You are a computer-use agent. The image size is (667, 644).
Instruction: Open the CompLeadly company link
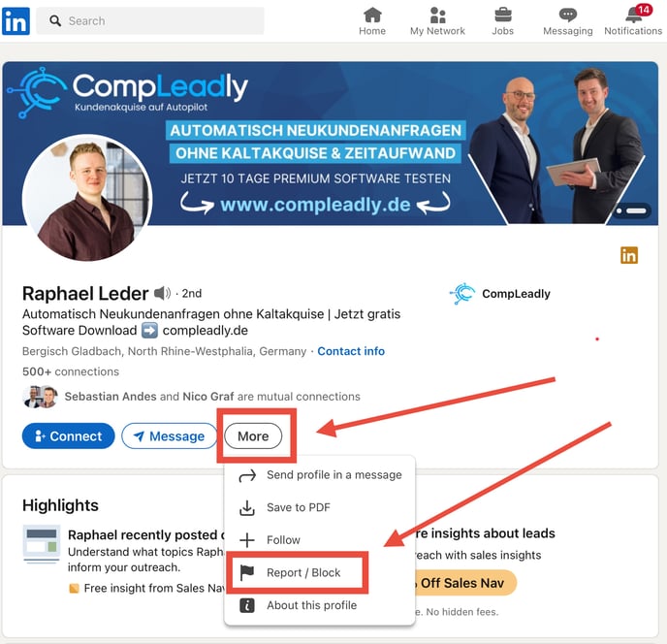tap(500, 294)
